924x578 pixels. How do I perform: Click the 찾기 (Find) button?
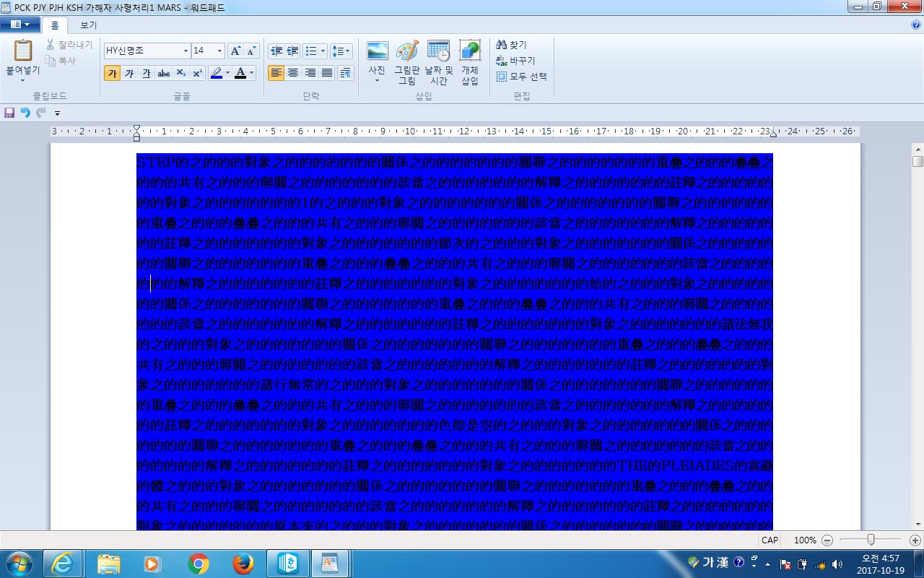click(x=511, y=45)
